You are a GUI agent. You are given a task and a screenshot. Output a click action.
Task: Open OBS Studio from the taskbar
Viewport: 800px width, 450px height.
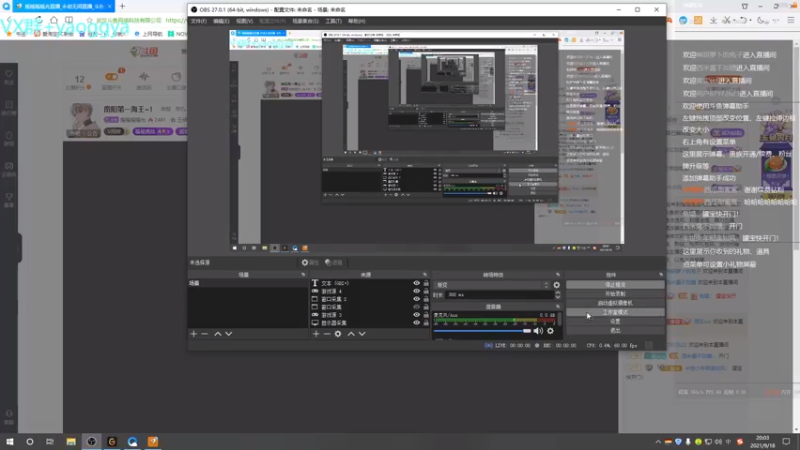[x=91, y=441]
